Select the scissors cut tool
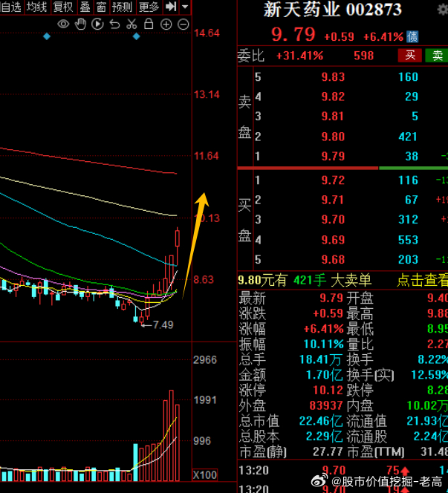This screenshot has width=448, height=493. pos(132,25)
